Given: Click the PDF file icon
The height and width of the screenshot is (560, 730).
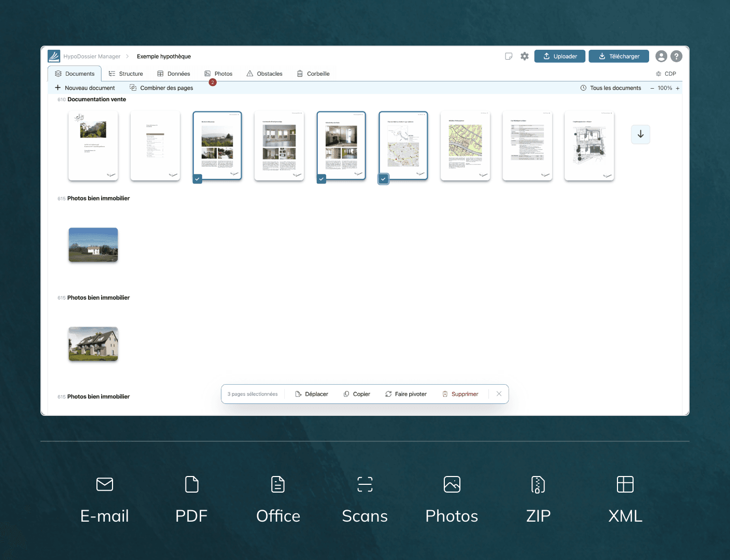Looking at the screenshot, I should 192,484.
